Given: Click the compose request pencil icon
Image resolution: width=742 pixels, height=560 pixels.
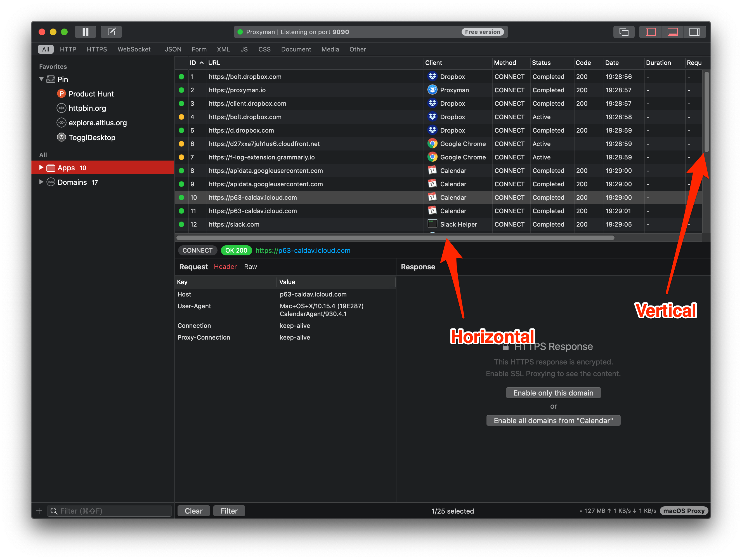Looking at the screenshot, I should click(x=111, y=32).
